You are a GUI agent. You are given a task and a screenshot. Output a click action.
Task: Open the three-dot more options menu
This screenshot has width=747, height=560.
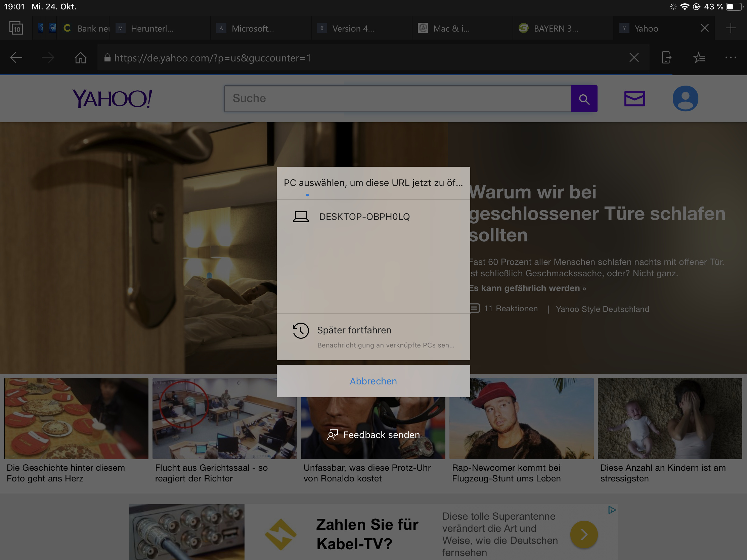731,58
